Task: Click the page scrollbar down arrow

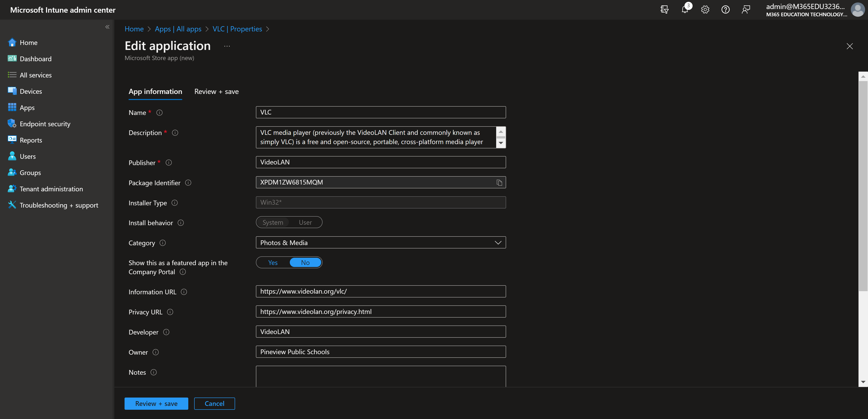Action: point(863,382)
